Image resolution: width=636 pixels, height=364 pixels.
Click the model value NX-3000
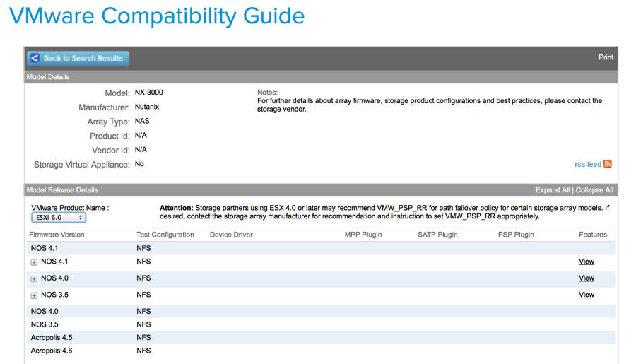pos(148,93)
